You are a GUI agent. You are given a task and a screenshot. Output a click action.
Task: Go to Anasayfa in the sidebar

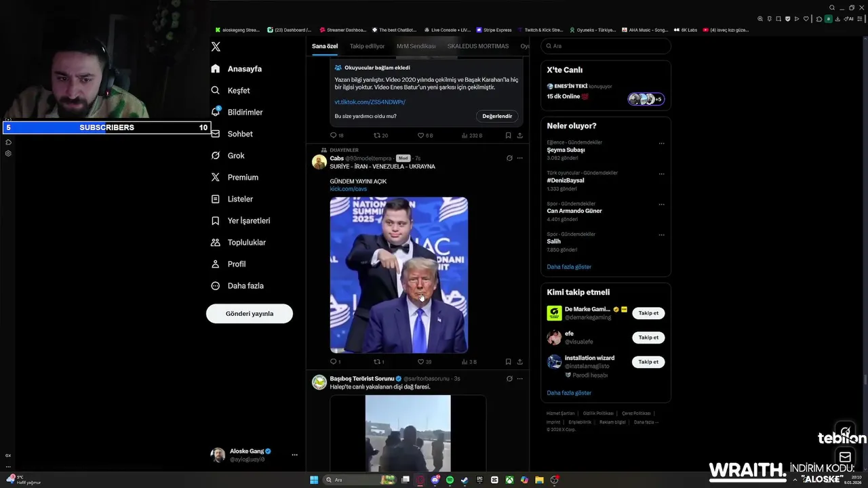(x=236, y=68)
